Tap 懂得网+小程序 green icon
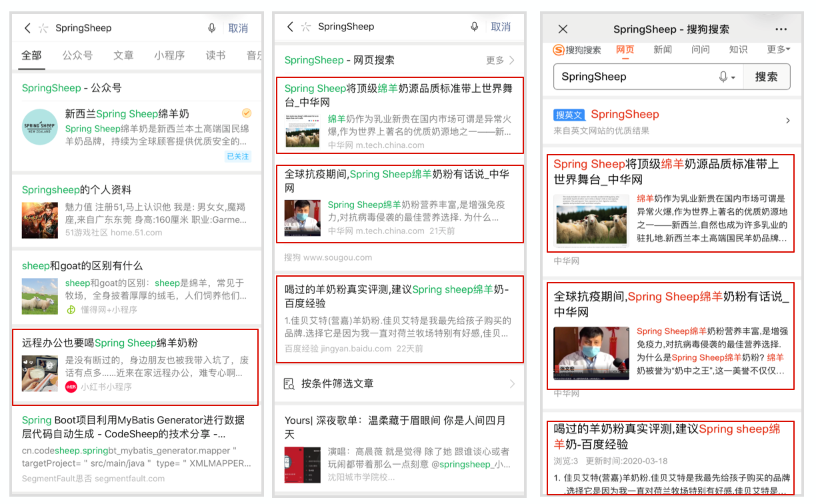 (x=71, y=309)
